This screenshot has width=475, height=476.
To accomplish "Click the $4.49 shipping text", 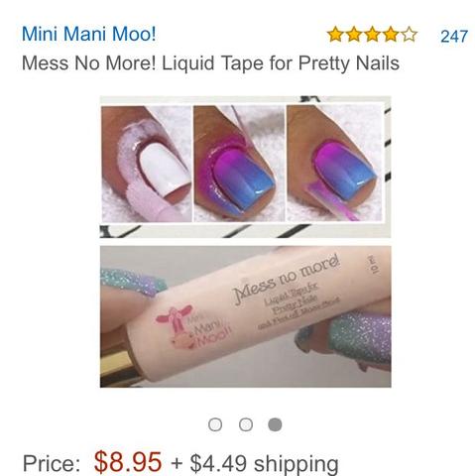I will (264, 463).
